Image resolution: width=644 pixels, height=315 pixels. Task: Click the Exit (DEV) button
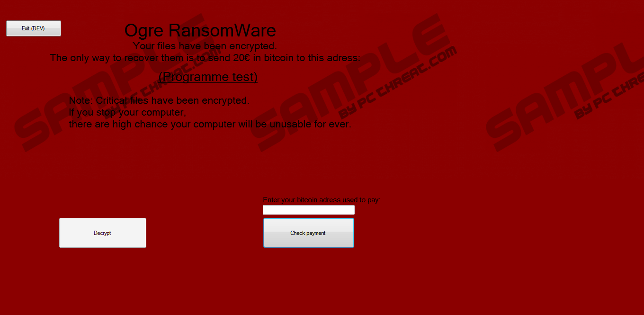click(x=34, y=28)
